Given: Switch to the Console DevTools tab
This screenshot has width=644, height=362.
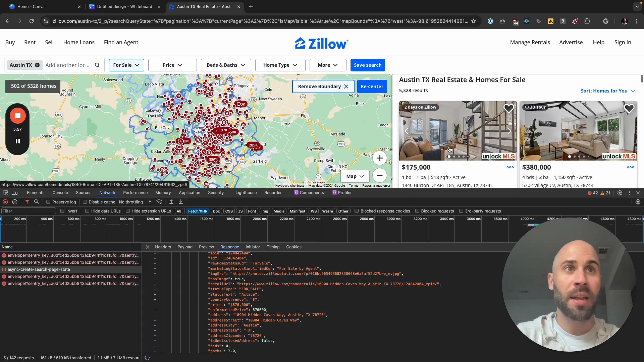Looking at the screenshot, I should click(60, 193).
